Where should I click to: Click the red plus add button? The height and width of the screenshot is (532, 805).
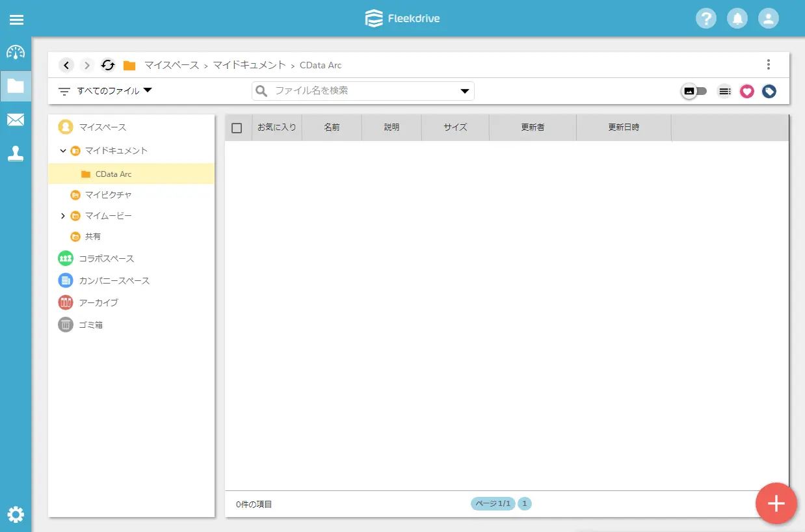pos(776,503)
